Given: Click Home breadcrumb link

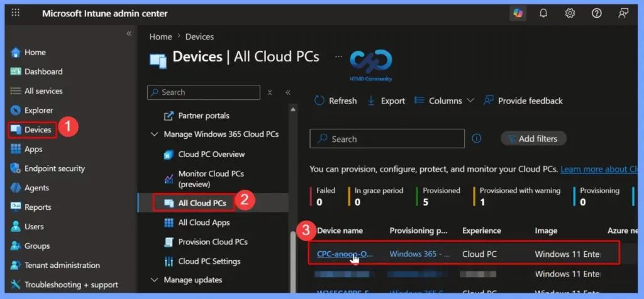Looking at the screenshot, I should [x=160, y=37].
